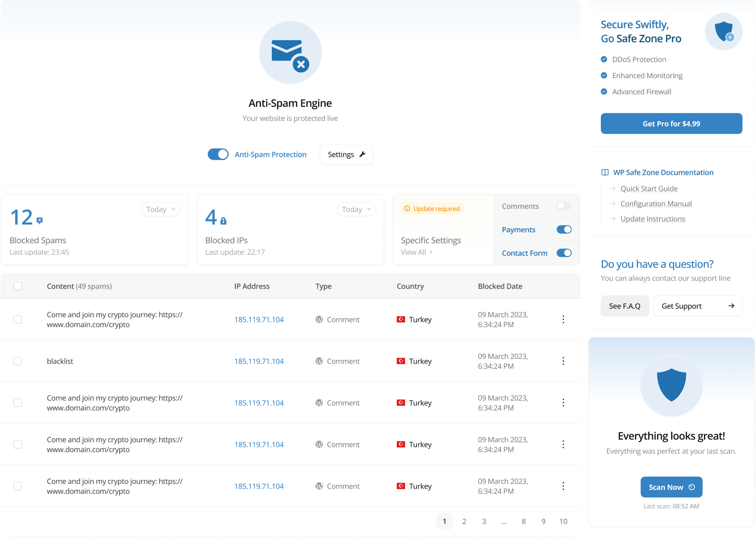Expand Specific Settings via View All
756x538 pixels.
coord(417,252)
